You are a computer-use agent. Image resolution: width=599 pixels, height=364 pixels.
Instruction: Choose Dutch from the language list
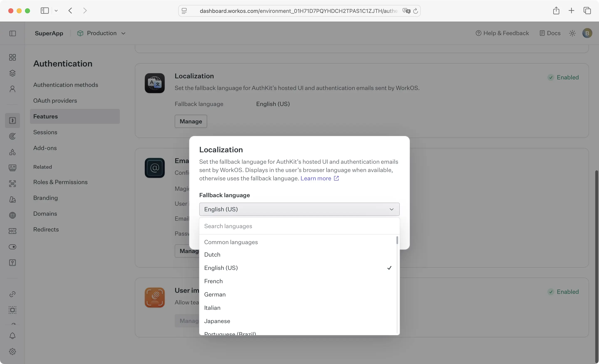point(298,255)
